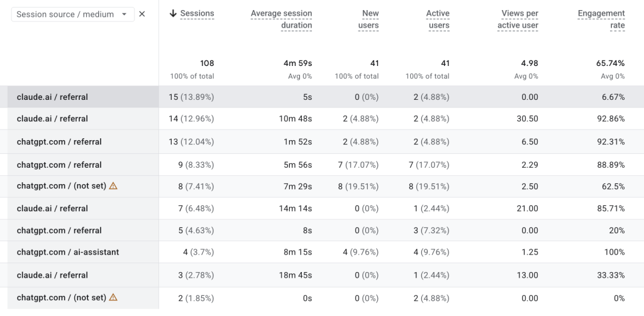The height and width of the screenshot is (316, 644).
Task: Sort table by New users column
Action: pyautogui.click(x=369, y=19)
